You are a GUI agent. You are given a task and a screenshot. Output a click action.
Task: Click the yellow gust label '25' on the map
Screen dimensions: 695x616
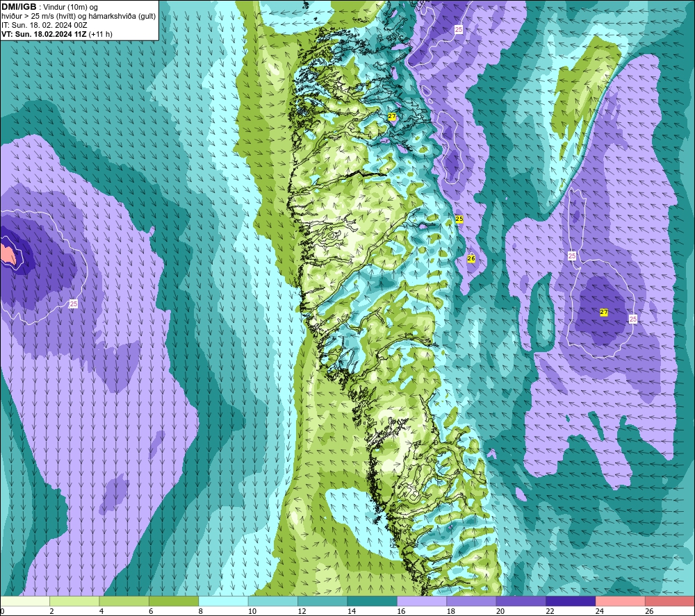tap(459, 219)
